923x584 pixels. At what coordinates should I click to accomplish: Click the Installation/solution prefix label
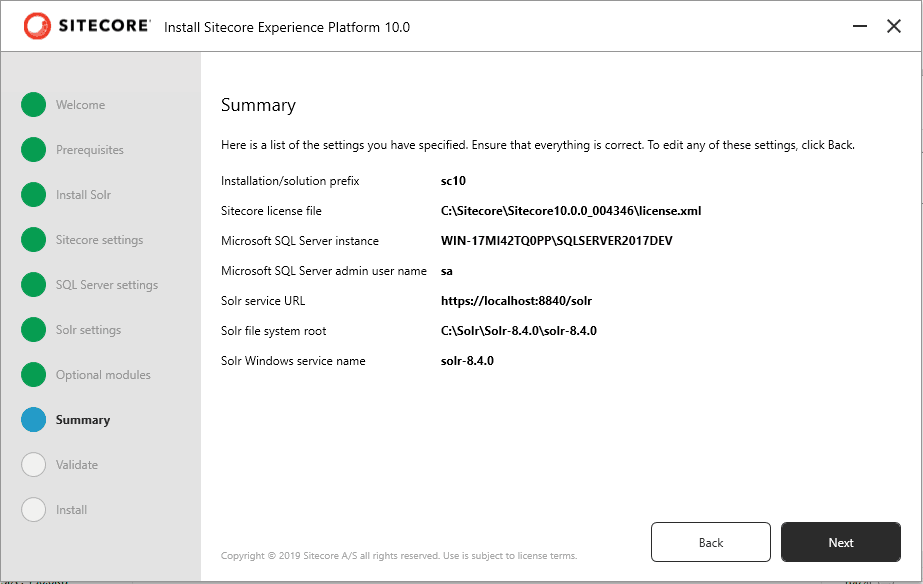pos(290,181)
